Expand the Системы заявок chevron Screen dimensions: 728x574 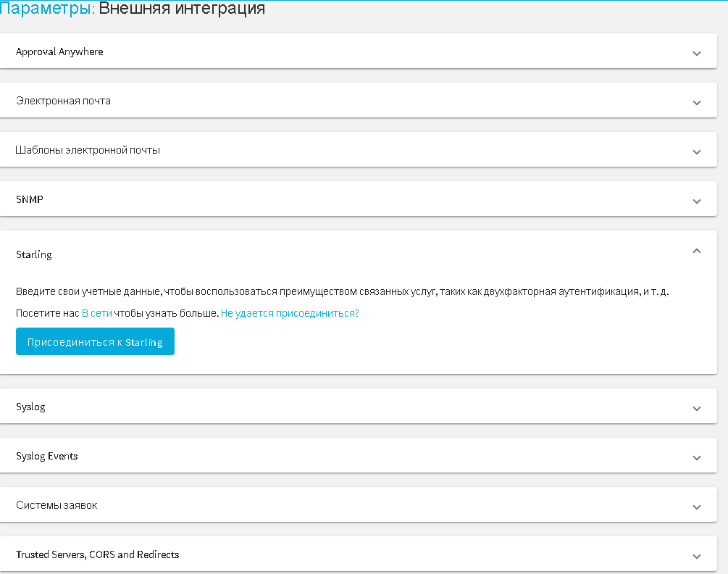[x=696, y=507]
